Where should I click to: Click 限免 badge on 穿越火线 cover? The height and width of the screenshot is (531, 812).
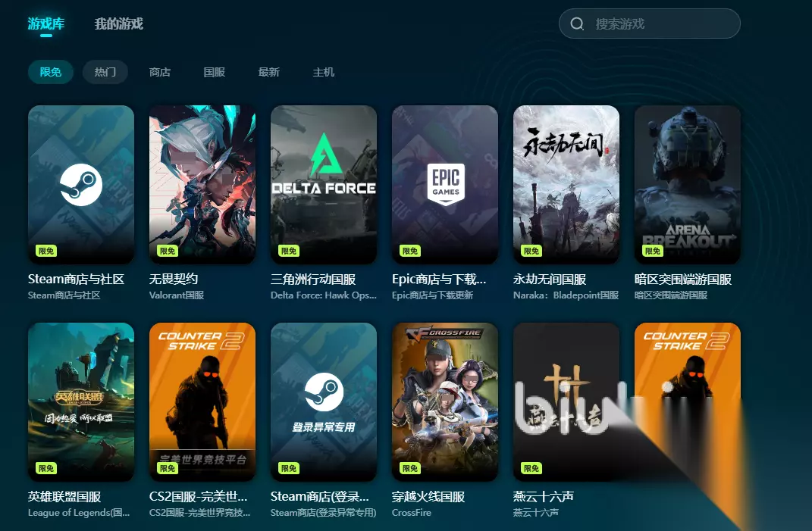coord(410,468)
